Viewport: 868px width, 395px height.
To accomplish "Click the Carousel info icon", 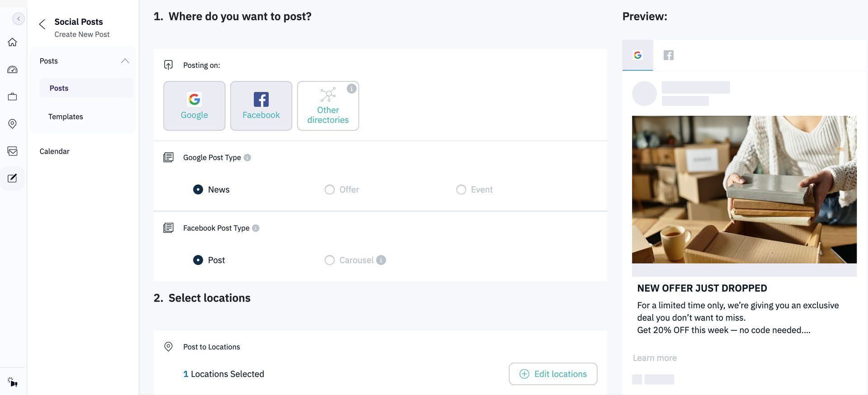I will pos(381,260).
